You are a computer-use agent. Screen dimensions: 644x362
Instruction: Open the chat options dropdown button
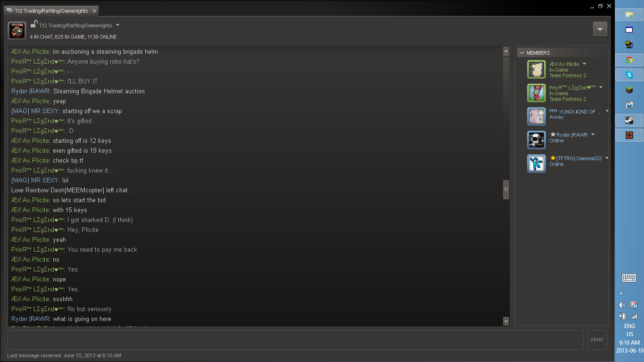point(600,29)
